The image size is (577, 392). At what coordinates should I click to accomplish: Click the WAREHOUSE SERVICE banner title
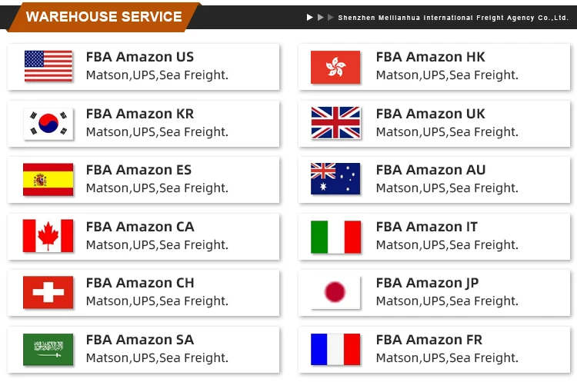104,17
